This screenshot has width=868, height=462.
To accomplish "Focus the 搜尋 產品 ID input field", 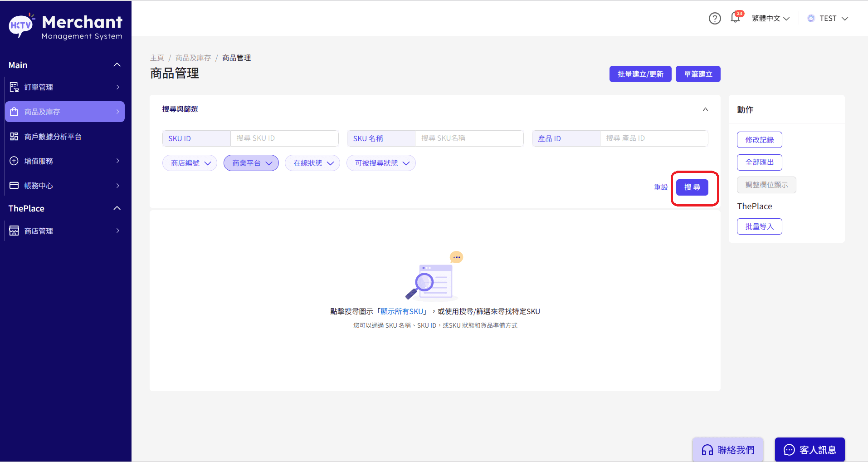I will (654, 138).
